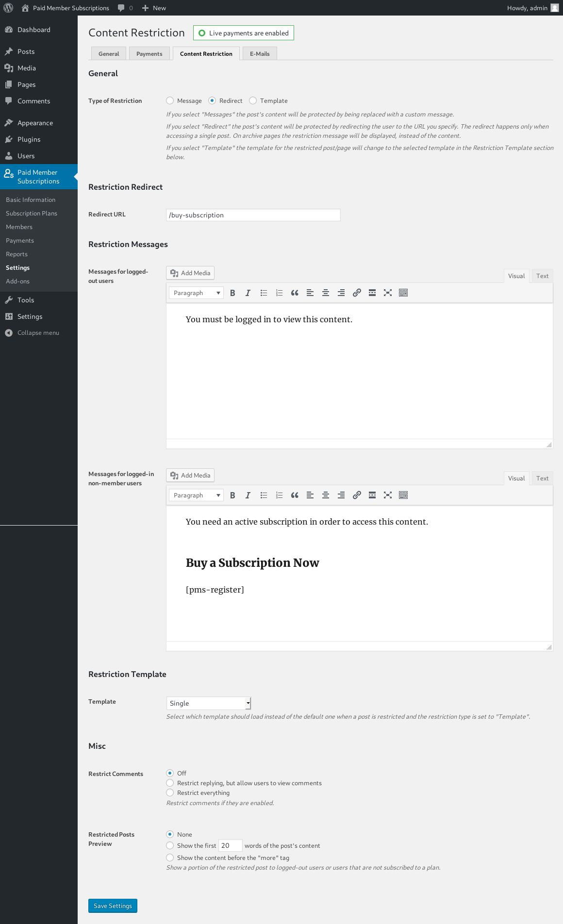The height and width of the screenshot is (924, 563).
Task: Click the resize handle of non-member users editor
Action: tap(549, 647)
